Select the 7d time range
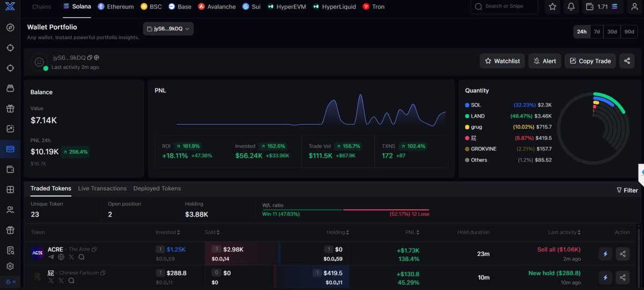The height and width of the screenshot is (290, 644). (597, 32)
